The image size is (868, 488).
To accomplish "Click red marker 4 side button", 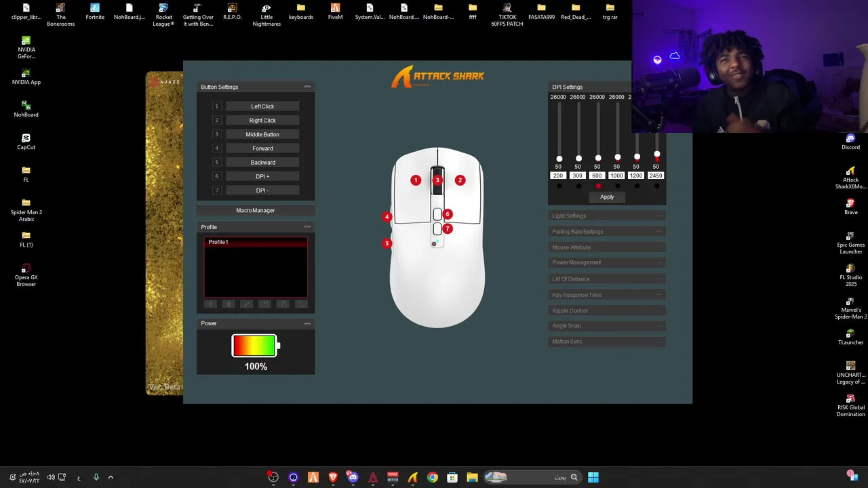I will 387,217.
